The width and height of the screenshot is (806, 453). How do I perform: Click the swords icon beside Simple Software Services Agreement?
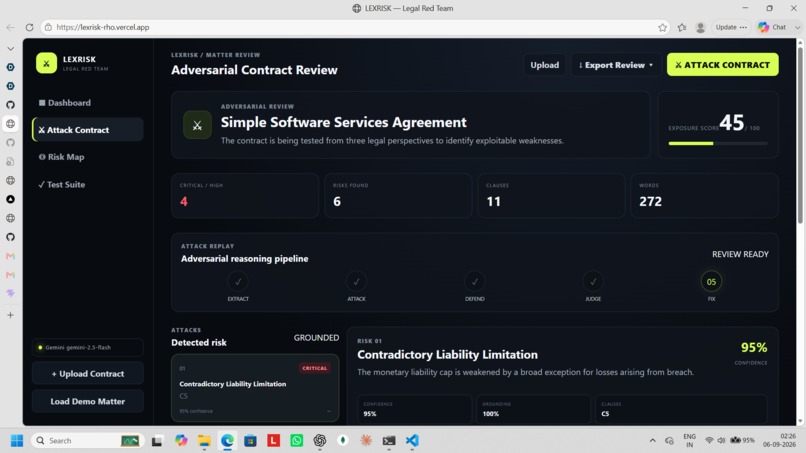[x=197, y=125]
